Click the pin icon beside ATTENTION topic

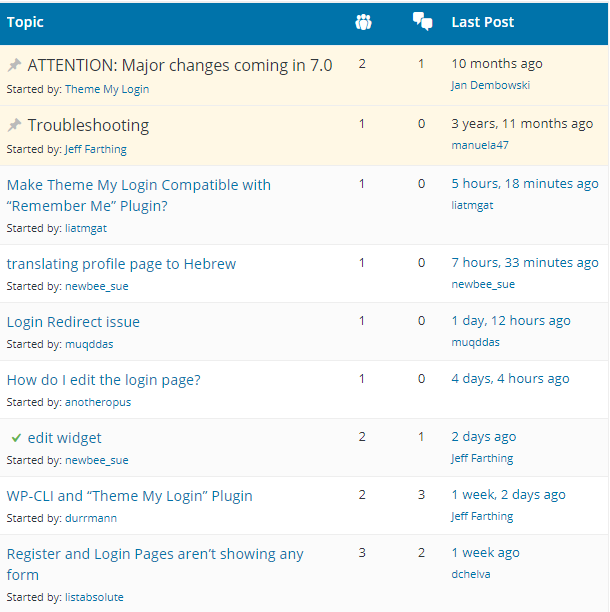click(x=14, y=66)
